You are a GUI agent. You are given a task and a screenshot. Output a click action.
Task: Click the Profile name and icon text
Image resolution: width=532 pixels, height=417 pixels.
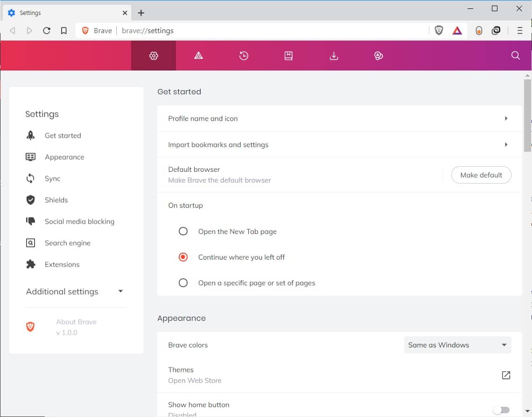[x=203, y=119]
